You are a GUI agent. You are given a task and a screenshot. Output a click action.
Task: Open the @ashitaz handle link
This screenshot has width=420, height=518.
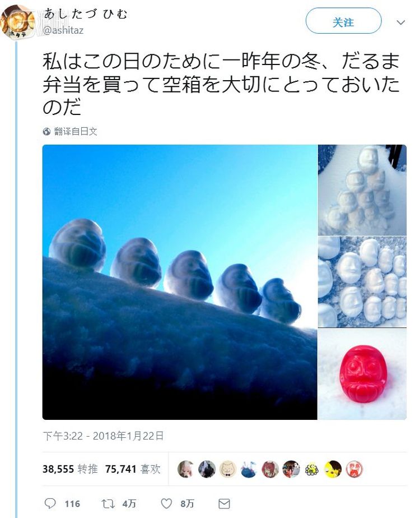[x=63, y=30]
